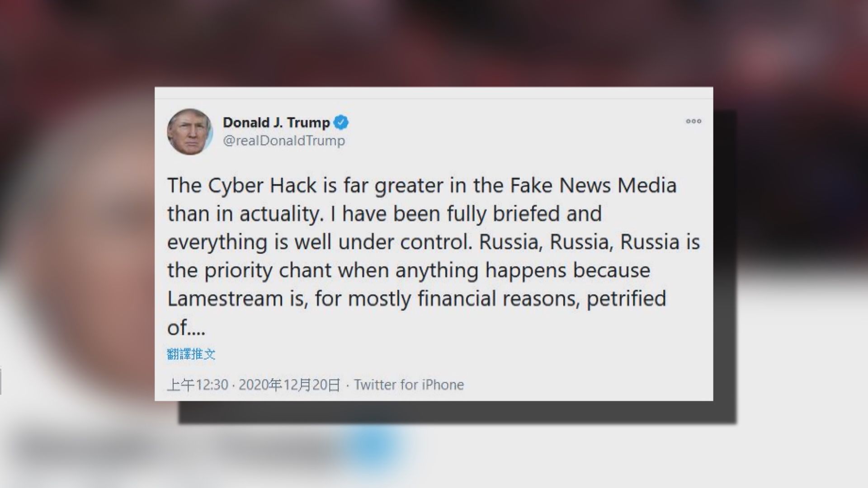Click the text 'than in actuality.'
This screenshot has width=868, height=488.
coord(244,214)
